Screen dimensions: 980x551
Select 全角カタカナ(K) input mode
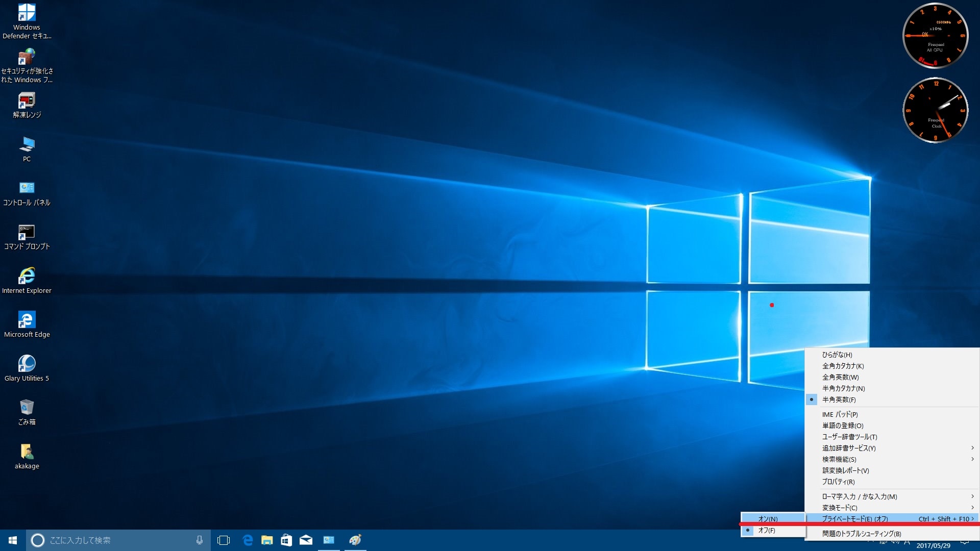(892, 366)
